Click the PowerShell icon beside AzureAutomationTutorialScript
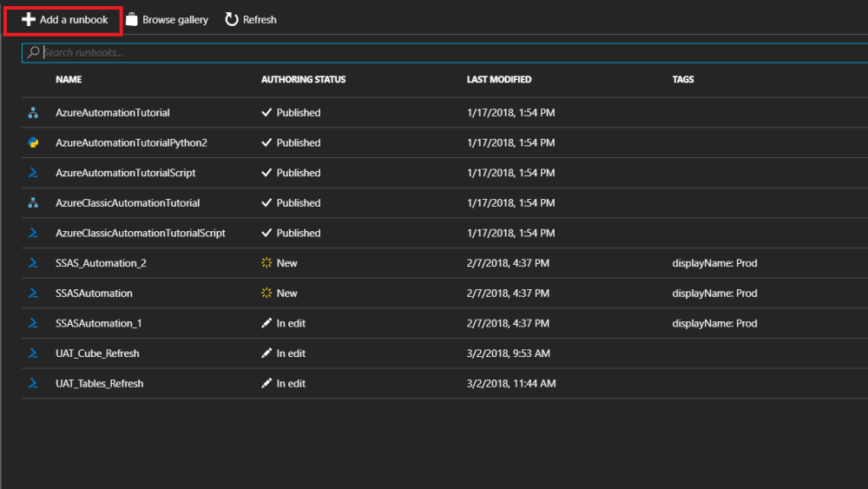Image resolution: width=868 pixels, height=489 pixels. [x=33, y=173]
